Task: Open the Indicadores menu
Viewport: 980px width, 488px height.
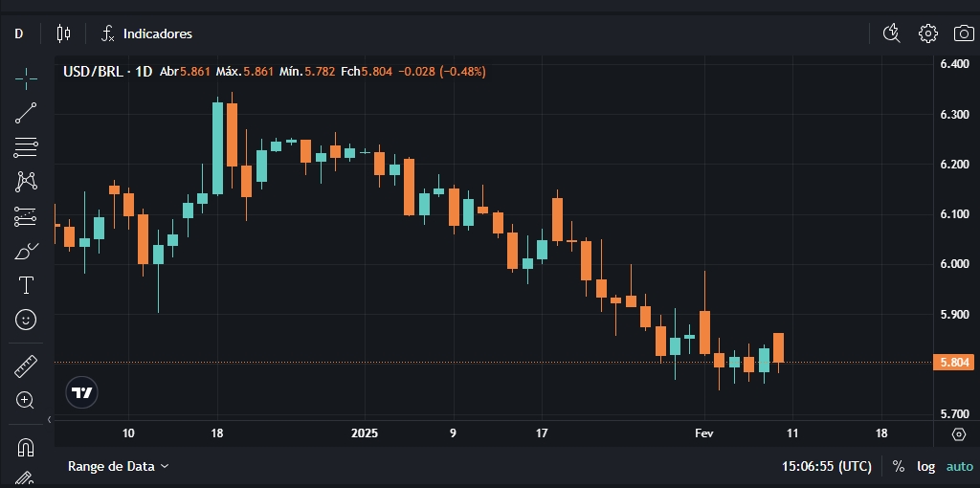Action: pyautogui.click(x=146, y=33)
